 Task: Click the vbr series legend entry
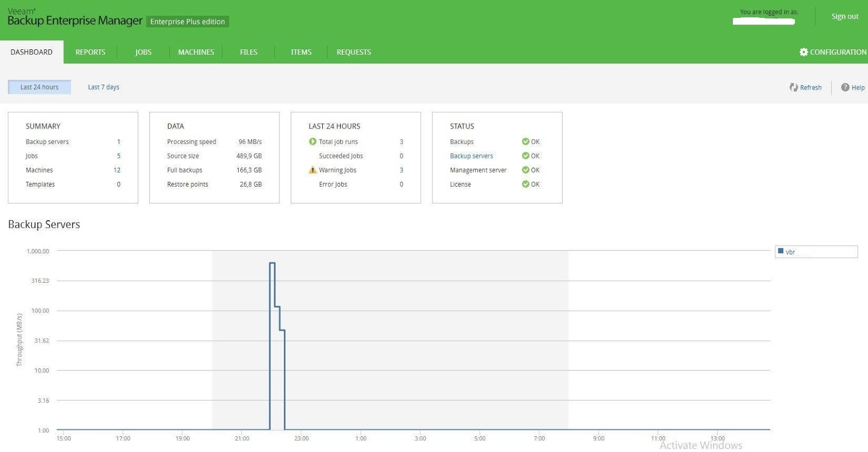coord(816,252)
